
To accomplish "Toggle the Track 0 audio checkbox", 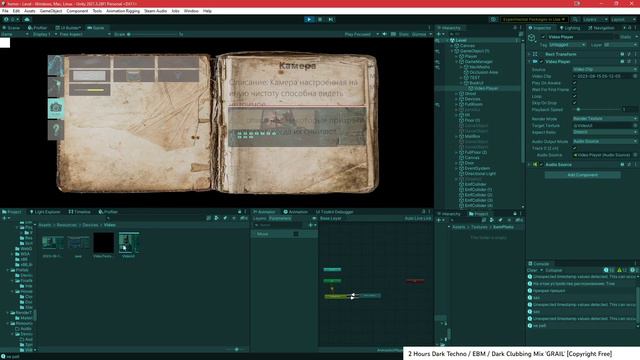I will 574,148.
